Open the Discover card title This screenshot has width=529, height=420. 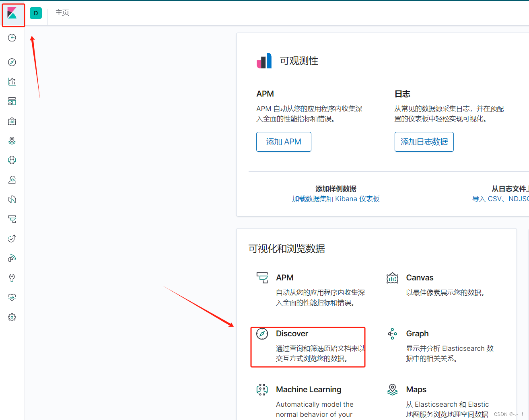click(x=292, y=334)
